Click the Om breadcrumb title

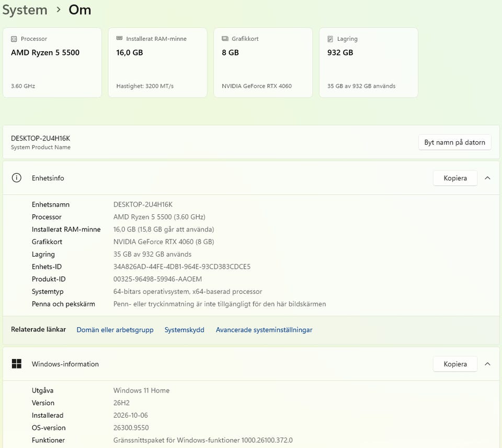click(79, 10)
